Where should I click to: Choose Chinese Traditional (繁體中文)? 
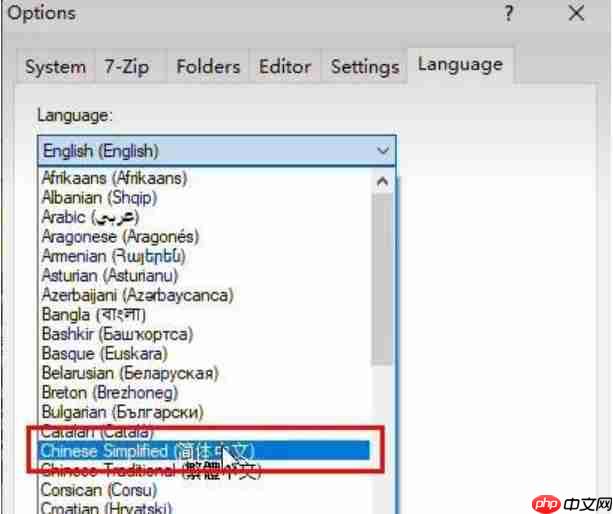(x=205, y=471)
